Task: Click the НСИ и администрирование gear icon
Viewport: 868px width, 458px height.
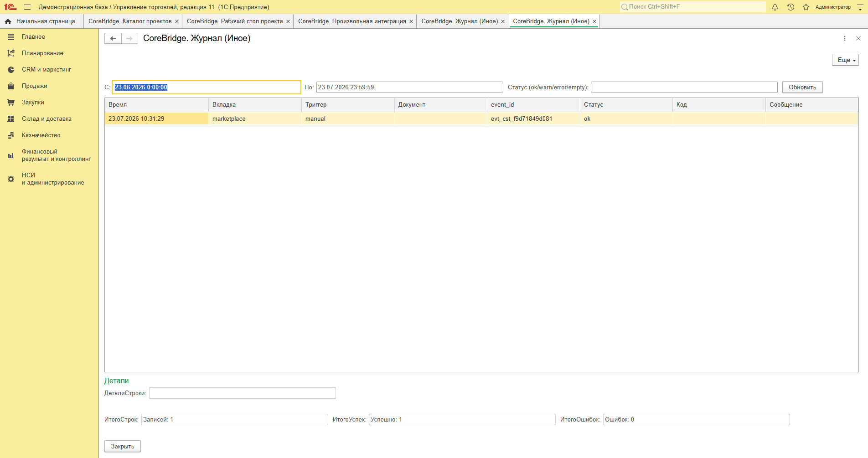Action: click(x=11, y=179)
